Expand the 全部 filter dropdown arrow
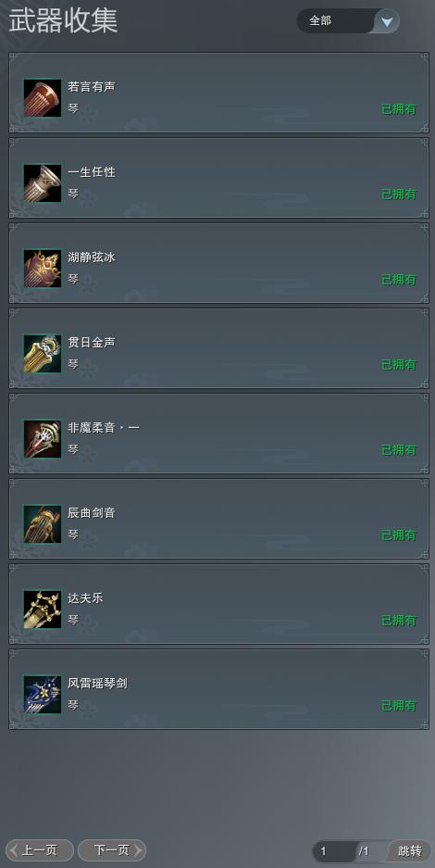Image resolution: width=435 pixels, height=868 pixels. tap(387, 21)
